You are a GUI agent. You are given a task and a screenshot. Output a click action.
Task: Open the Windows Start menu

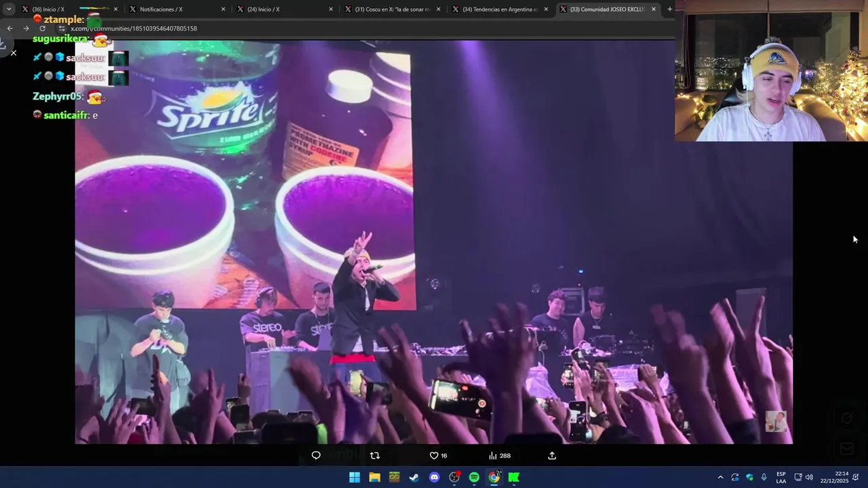[355, 477]
